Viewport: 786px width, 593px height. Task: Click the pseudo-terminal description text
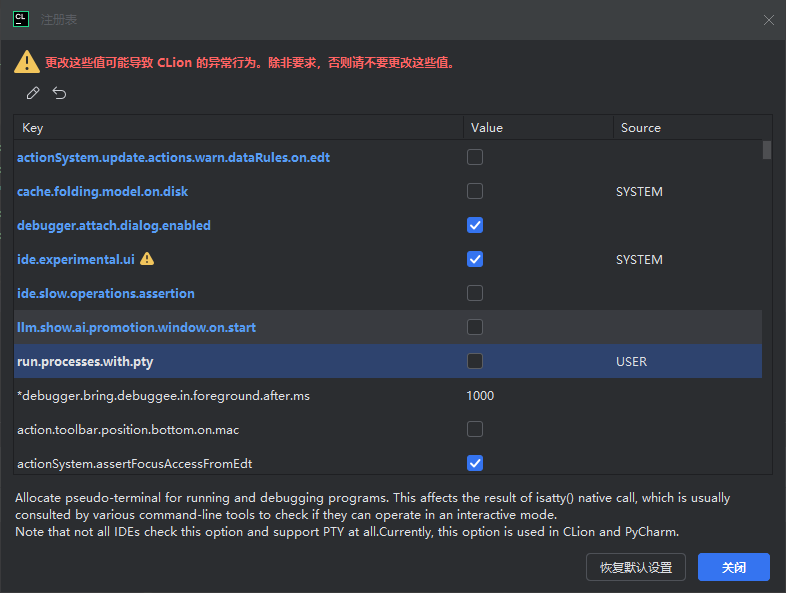click(372, 514)
